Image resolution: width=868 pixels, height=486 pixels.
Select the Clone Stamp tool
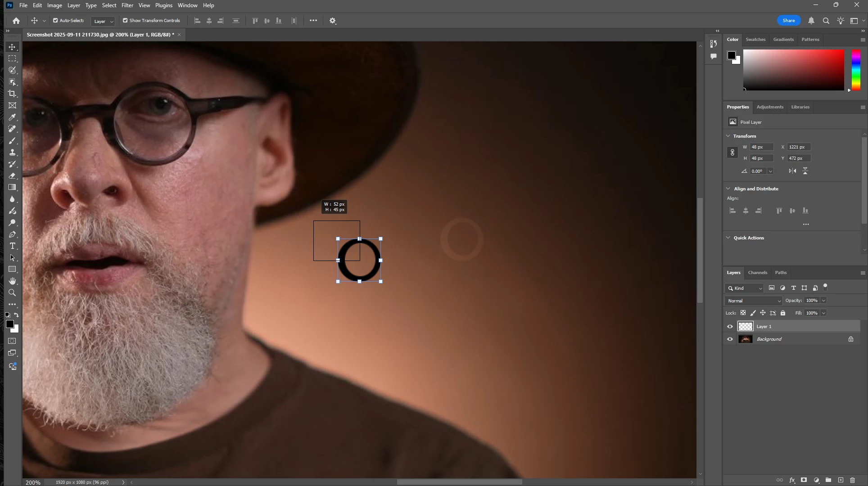click(12, 153)
